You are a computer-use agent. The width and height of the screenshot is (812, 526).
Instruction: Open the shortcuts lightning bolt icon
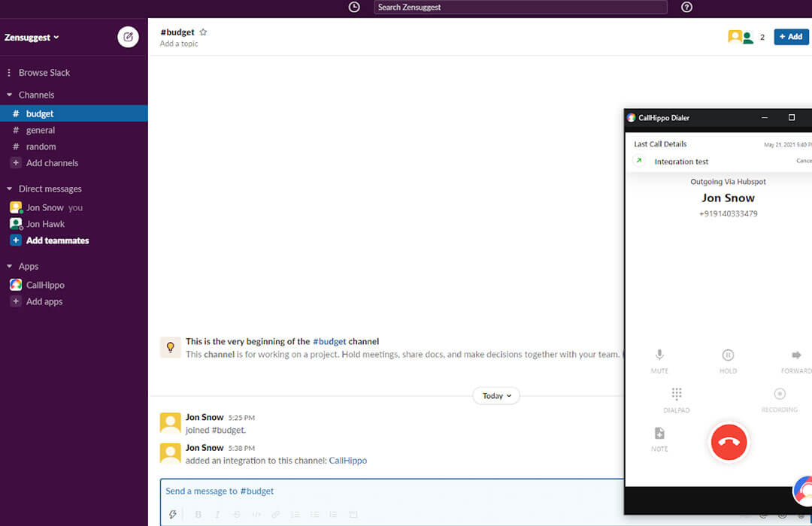[x=173, y=514]
